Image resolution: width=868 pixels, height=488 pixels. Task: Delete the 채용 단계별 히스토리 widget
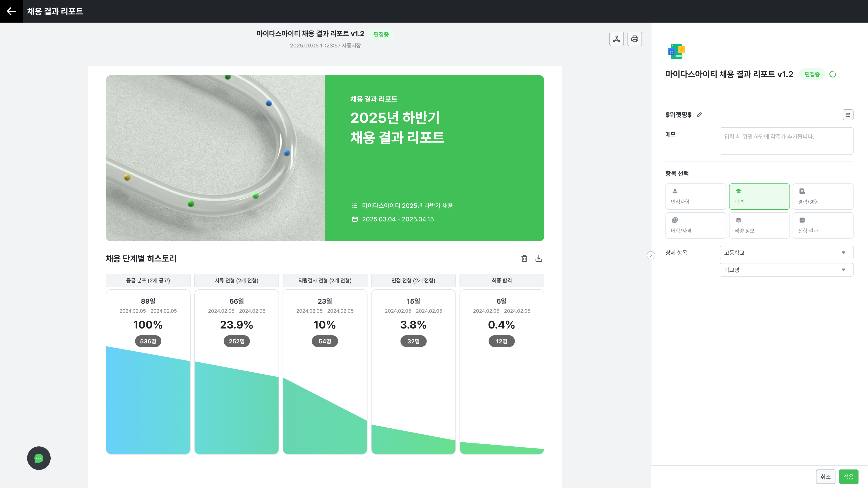click(524, 258)
